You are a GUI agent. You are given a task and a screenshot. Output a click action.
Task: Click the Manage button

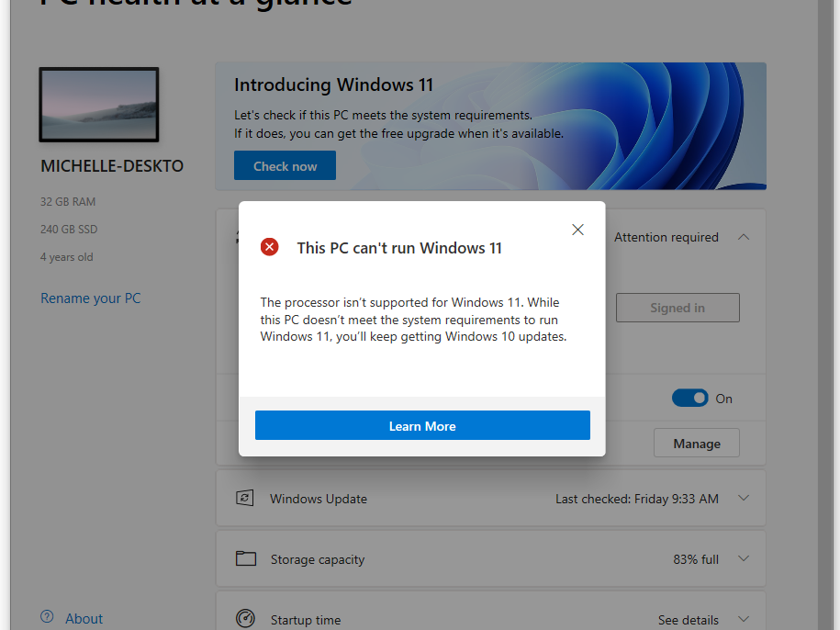pyautogui.click(x=696, y=442)
